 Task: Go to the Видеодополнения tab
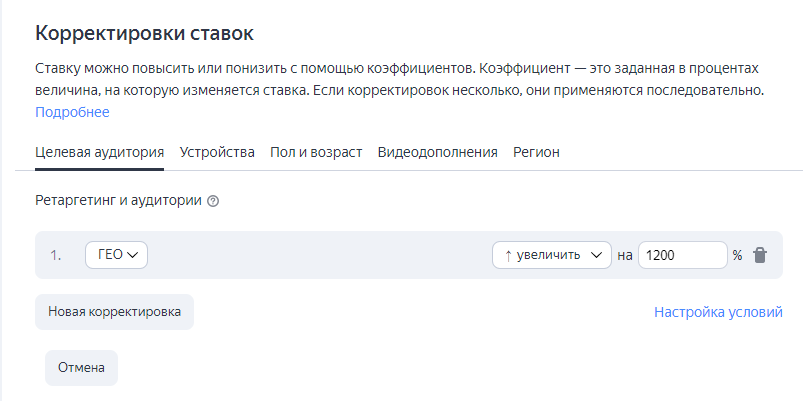437,152
